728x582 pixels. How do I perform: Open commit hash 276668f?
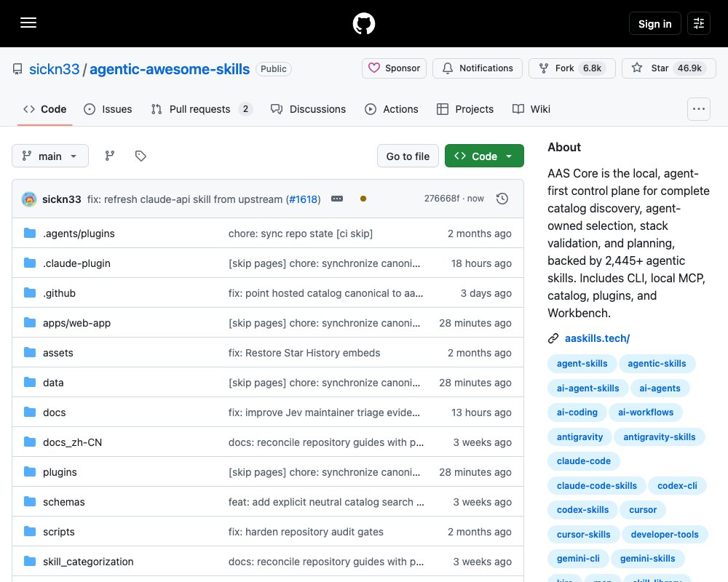pyautogui.click(x=442, y=199)
